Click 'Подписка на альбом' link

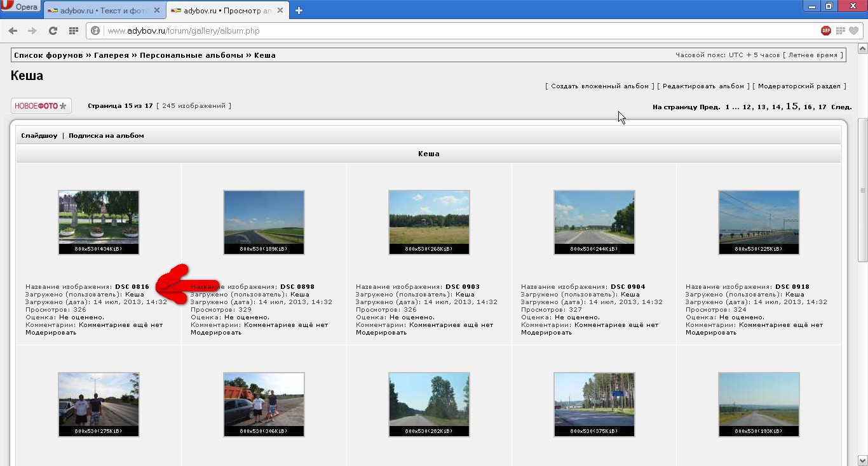click(106, 135)
